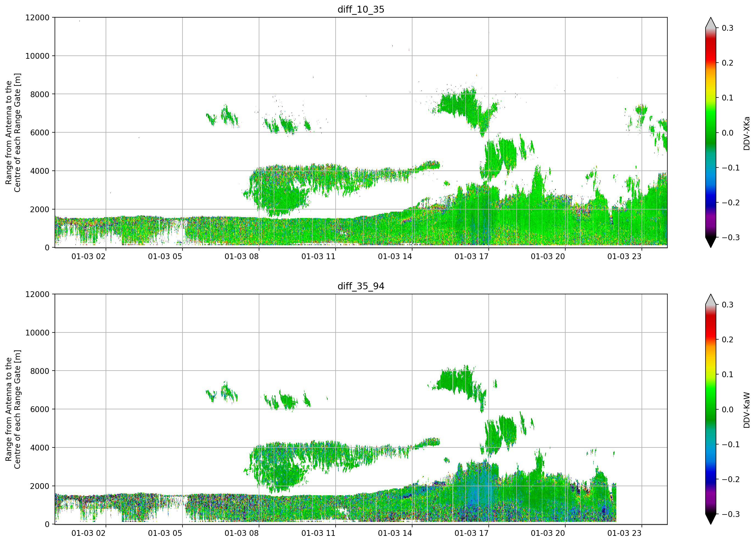The image size is (756, 543).
Task: Select the "DDV-KaW" colorbar label
Action: pos(746,410)
